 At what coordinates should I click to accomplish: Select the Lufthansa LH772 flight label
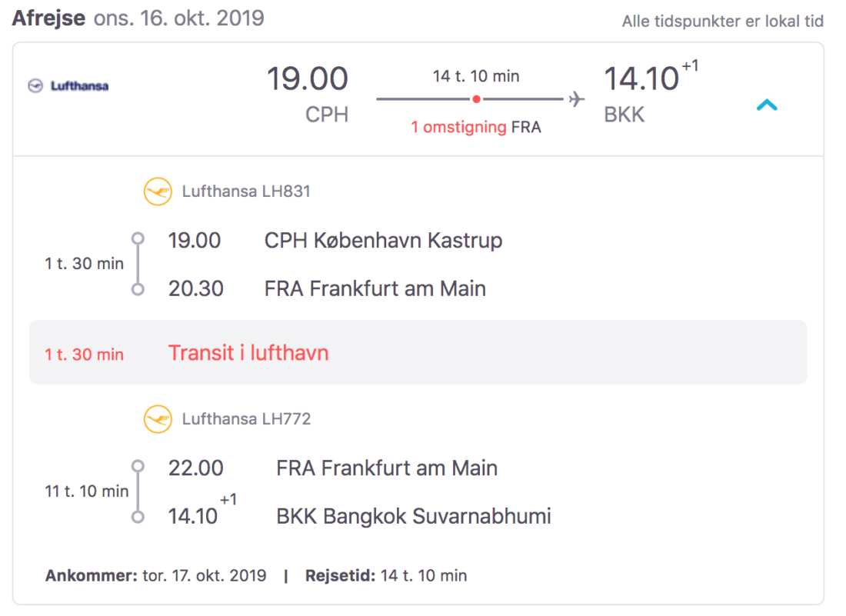click(247, 419)
